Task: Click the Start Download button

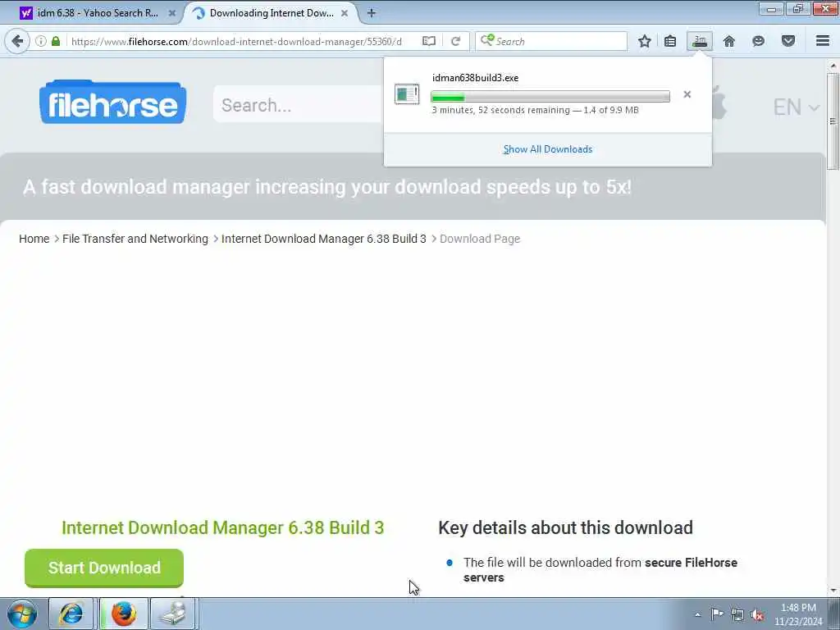Action: (x=104, y=568)
